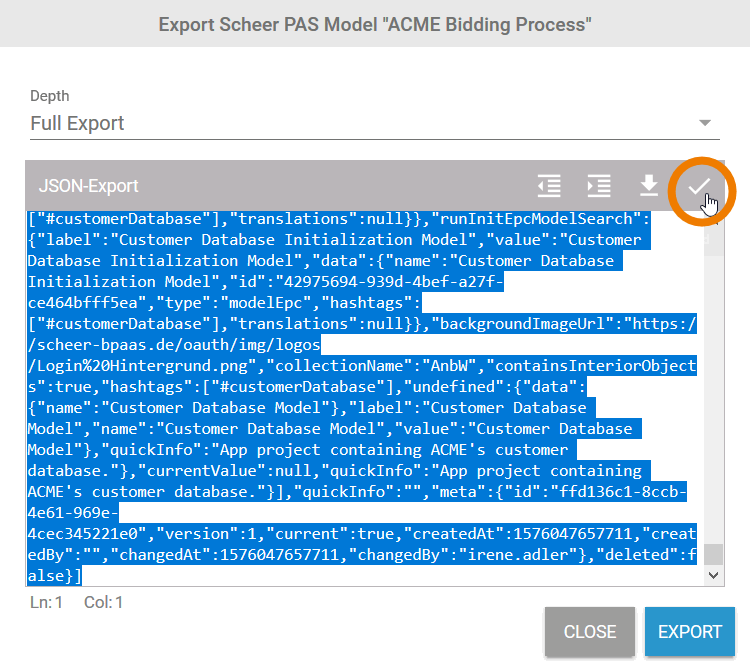Click the download JSON icon
Viewport: 750px width, 666px height.
[648, 186]
